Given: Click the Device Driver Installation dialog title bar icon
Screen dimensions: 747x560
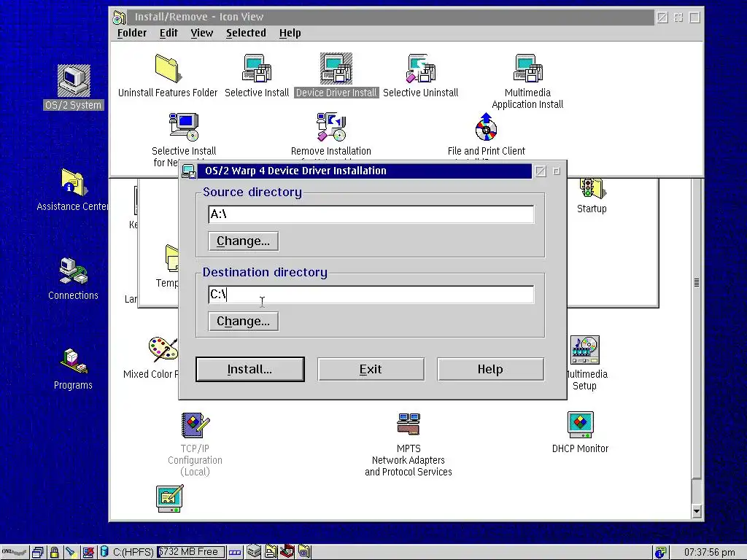Looking at the screenshot, I should [x=189, y=171].
